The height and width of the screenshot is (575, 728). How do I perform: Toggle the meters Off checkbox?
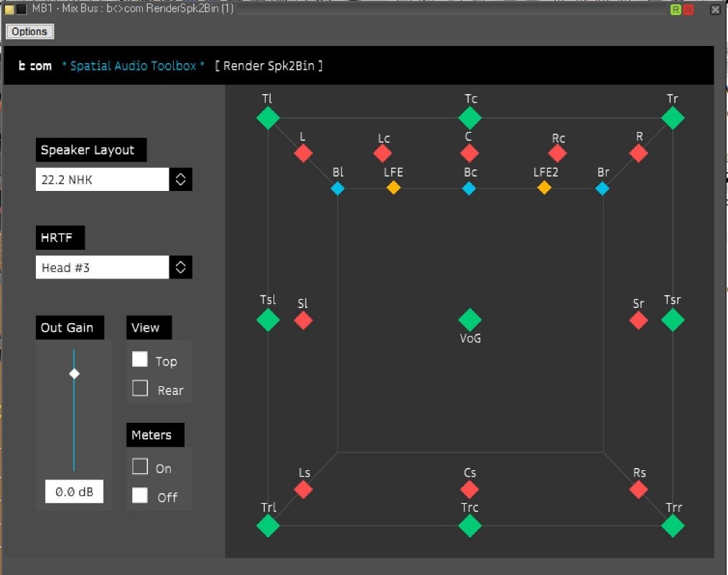140,495
